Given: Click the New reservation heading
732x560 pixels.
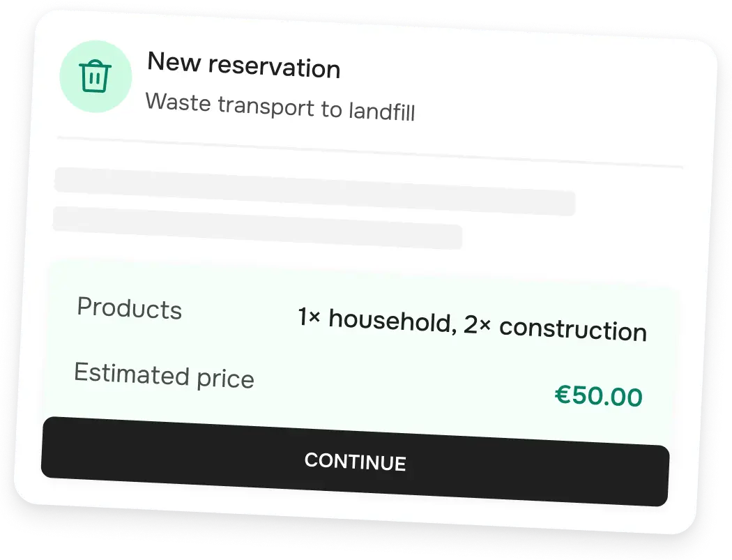Looking at the screenshot, I should coord(243,66).
